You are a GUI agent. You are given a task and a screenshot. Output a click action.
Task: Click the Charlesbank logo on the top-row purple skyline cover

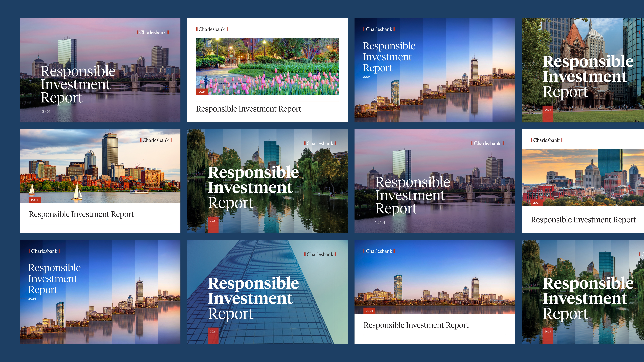click(x=153, y=33)
